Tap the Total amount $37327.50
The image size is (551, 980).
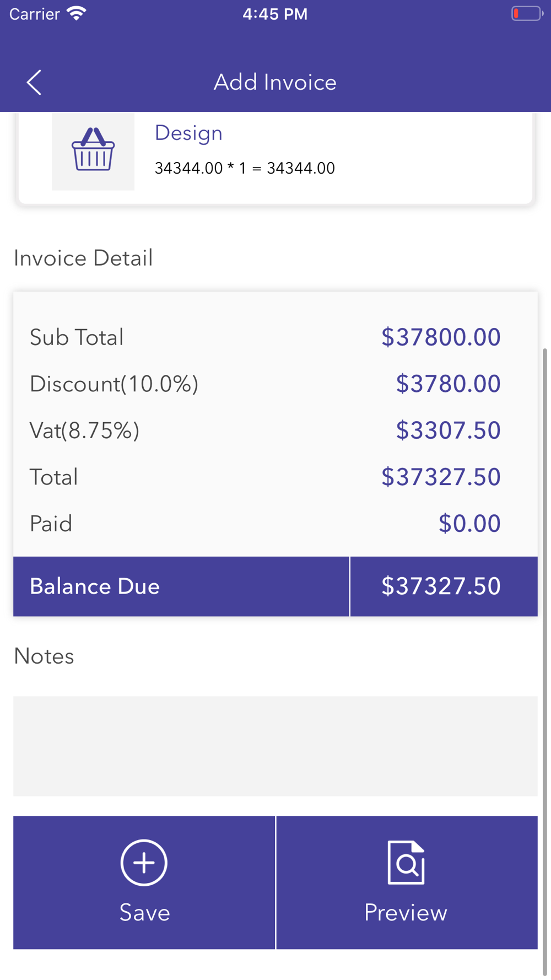[x=441, y=477]
